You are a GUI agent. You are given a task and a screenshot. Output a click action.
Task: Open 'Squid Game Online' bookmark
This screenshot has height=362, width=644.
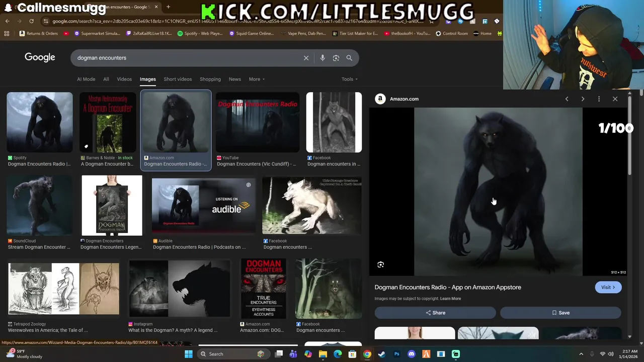[x=252, y=34]
